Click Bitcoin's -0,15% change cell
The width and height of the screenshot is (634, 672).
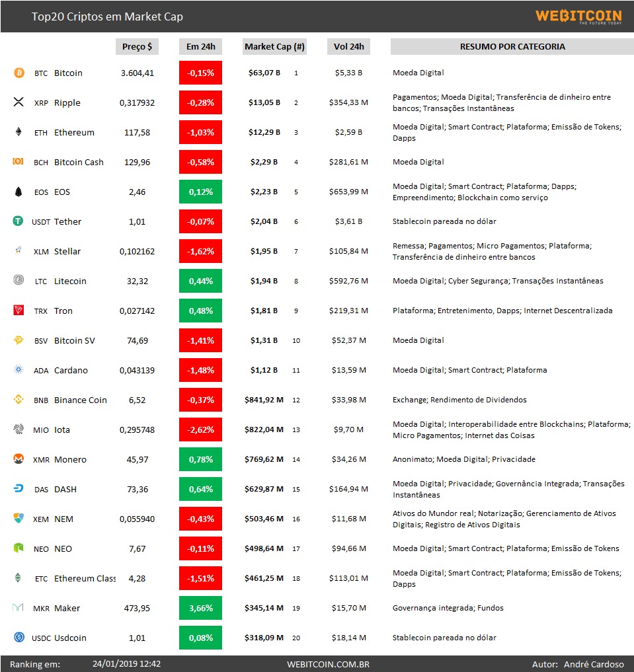200,73
